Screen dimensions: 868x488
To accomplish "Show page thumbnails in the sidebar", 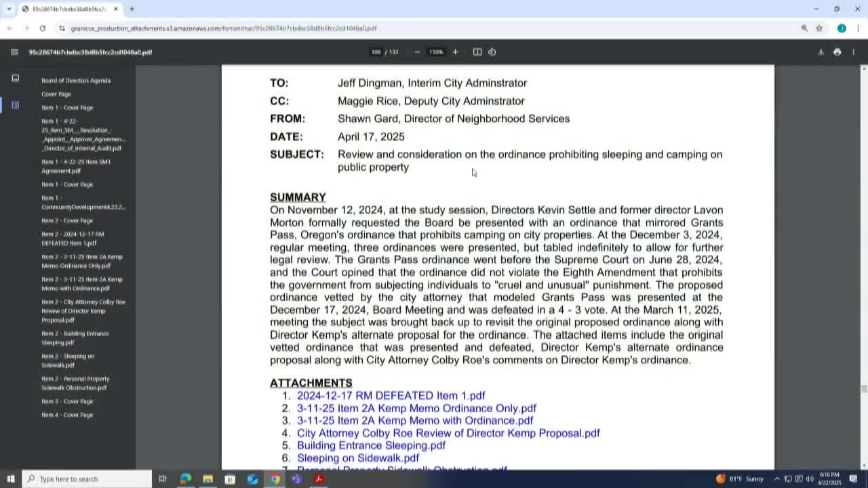I will 16,78.
